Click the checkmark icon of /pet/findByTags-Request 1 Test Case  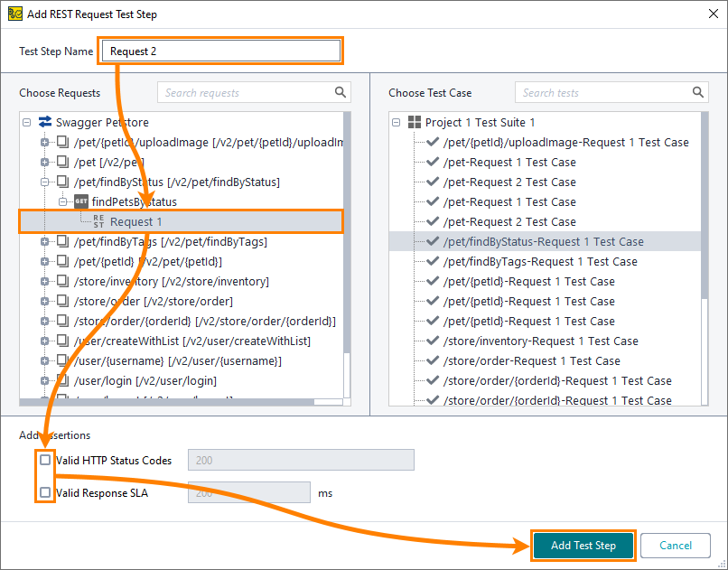pyautogui.click(x=433, y=261)
